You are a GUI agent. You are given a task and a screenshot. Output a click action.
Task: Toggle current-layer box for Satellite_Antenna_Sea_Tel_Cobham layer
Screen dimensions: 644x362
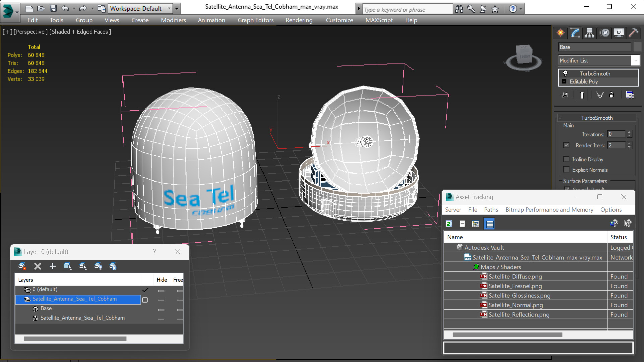(x=145, y=300)
